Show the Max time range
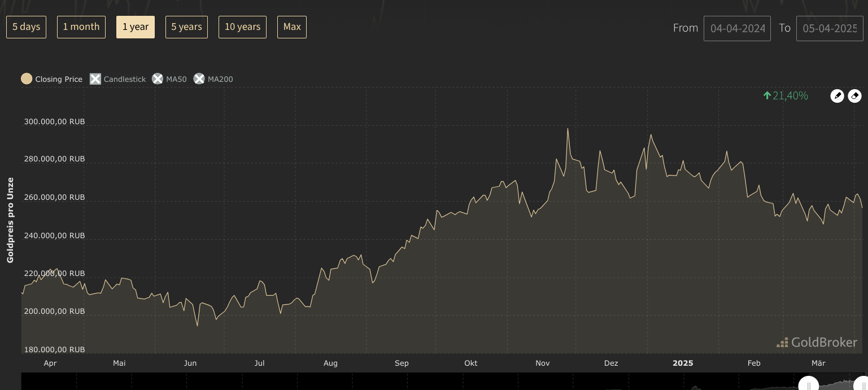Viewport: 868px width, 390px height. click(292, 27)
